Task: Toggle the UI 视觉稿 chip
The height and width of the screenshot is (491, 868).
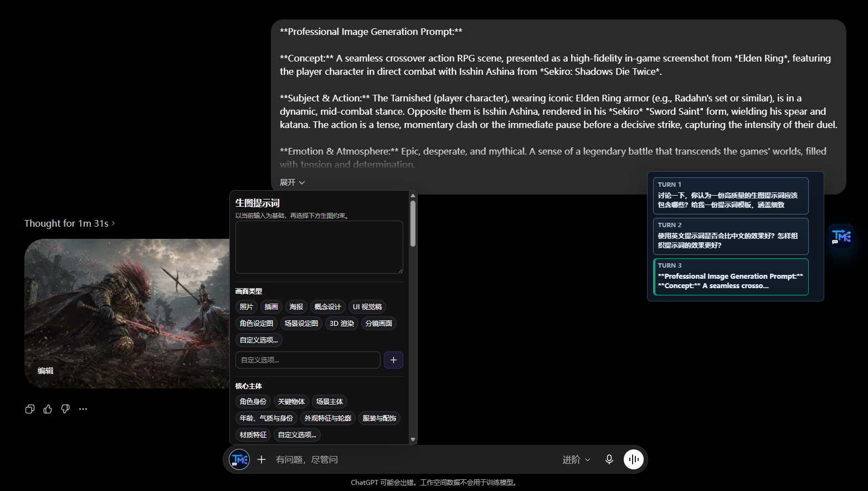Action: click(367, 307)
